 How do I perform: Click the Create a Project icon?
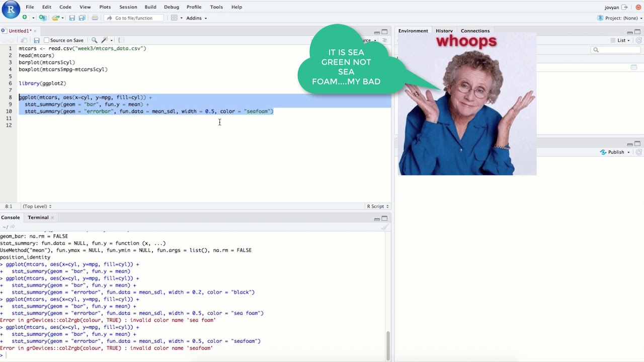click(43, 18)
